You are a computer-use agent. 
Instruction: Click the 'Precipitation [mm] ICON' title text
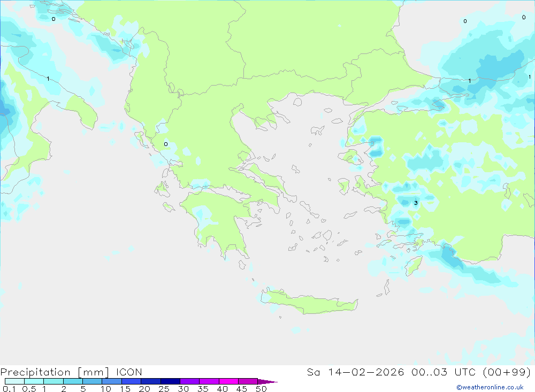click(x=71, y=372)
